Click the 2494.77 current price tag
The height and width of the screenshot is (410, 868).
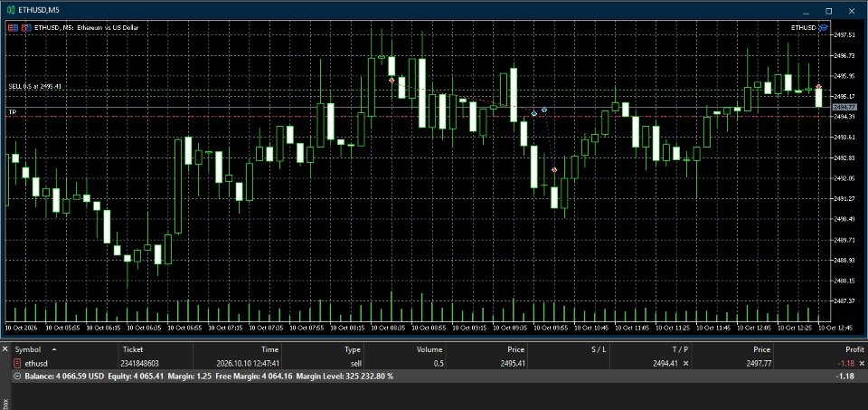click(844, 107)
